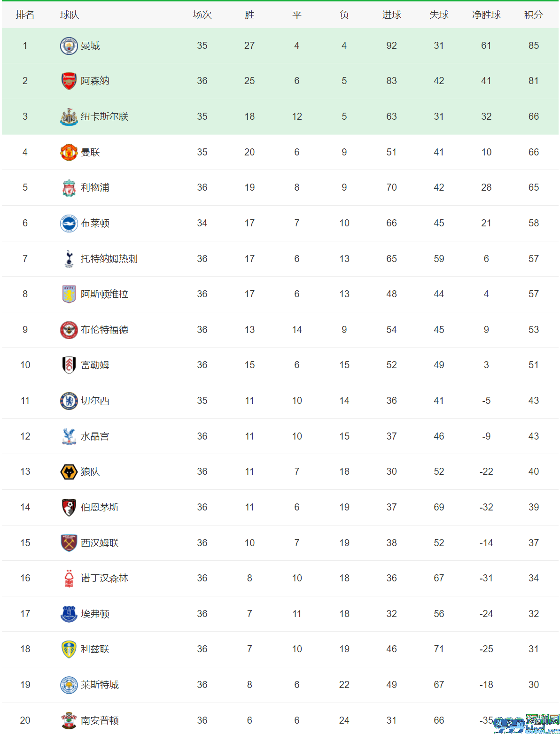The width and height of the screenshot is (560, 734).
Task: Click the 进球 column header
Action: [391, 15]
